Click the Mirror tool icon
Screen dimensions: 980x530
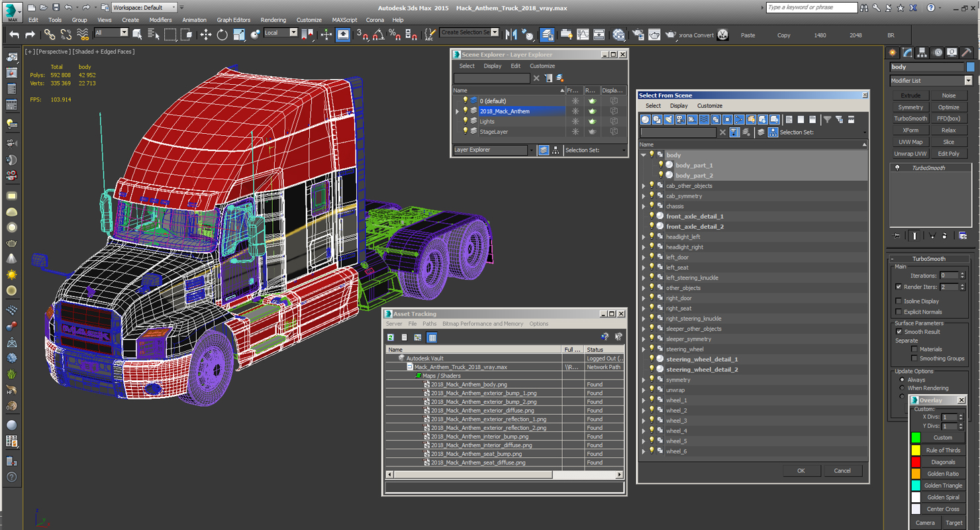point(511,34)
